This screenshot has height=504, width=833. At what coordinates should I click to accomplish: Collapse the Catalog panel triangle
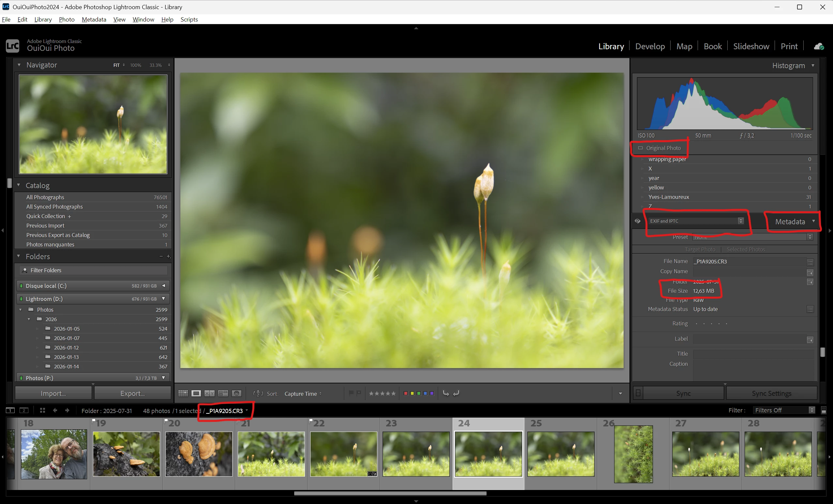[19, 185]
